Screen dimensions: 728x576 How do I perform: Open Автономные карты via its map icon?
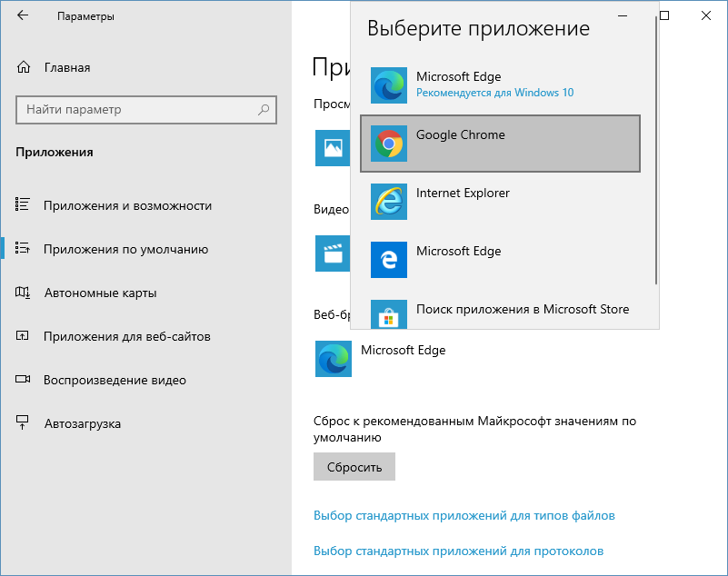click(x=23, y=293)
